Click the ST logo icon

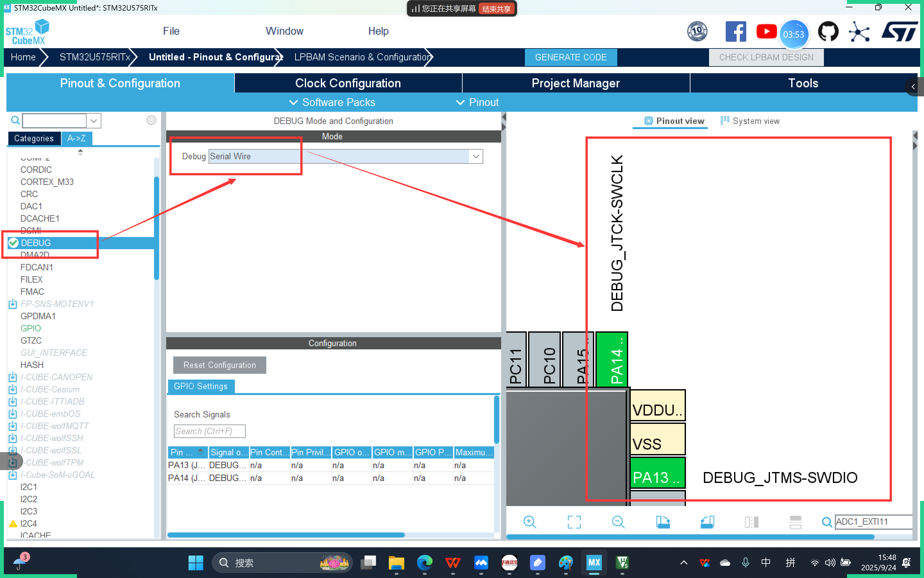click(x=899, y=31)
